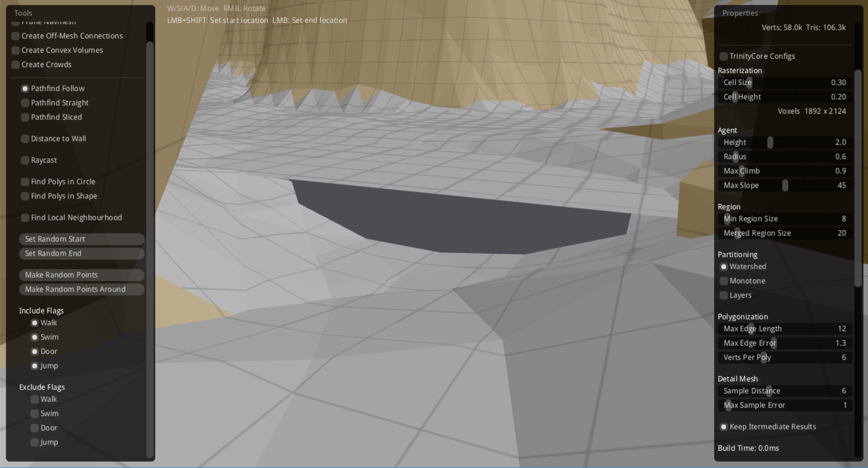Adjust the Max Climb slider
868x468 pixels.
[785, 171]
